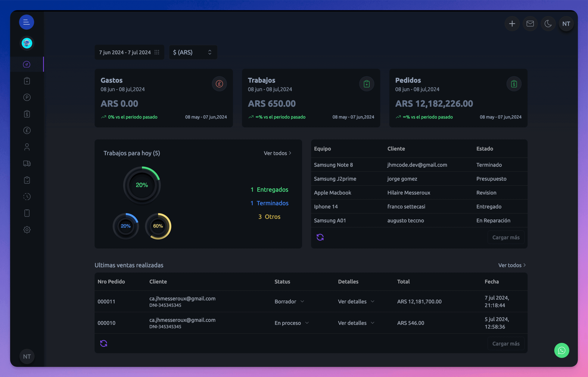Click the ARS 0.00 Gastos amount

tap(119, 104)
